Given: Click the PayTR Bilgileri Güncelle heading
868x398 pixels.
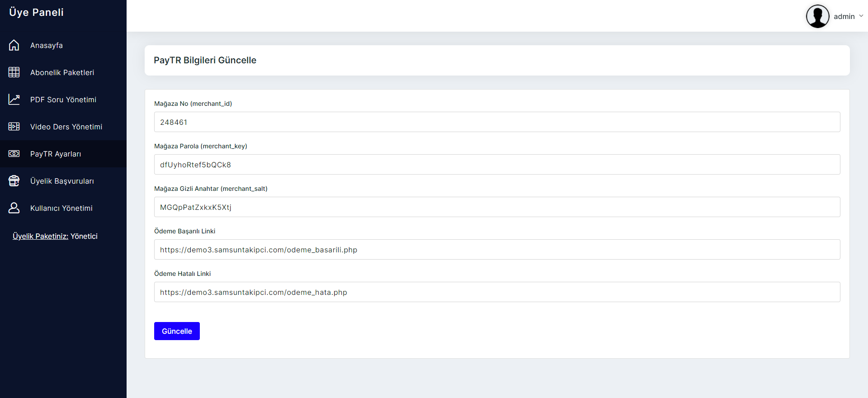Looking at the screenshot, I should tap(205, 60).
